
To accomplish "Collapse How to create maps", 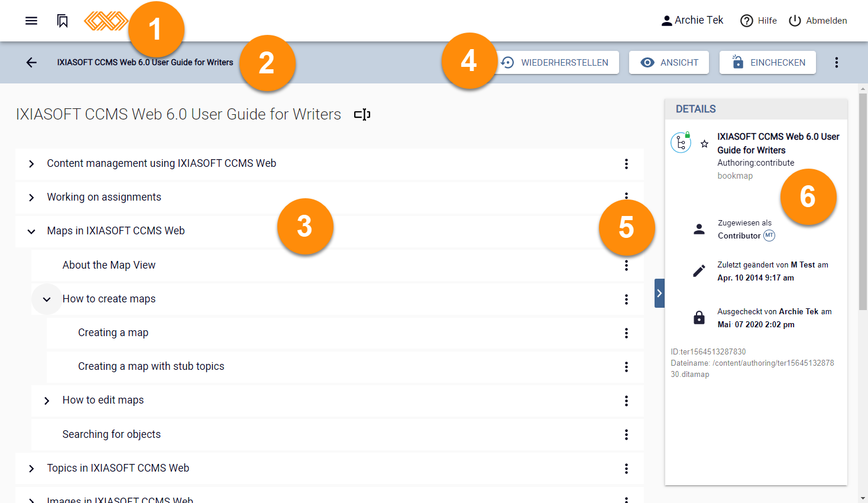I will pos(47,299).
